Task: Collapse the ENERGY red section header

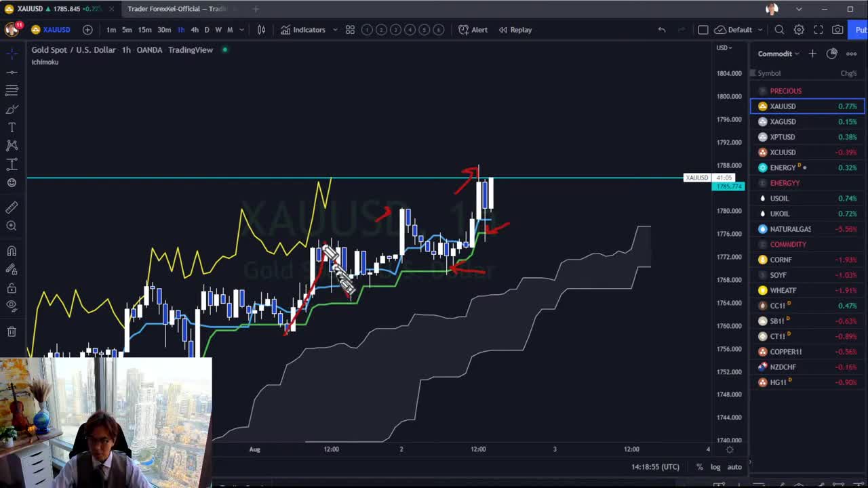Action: (x=785, y=183)
